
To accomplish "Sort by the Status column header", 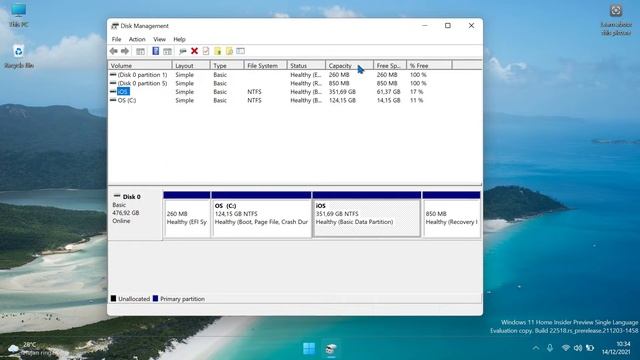I will [306, 65].
